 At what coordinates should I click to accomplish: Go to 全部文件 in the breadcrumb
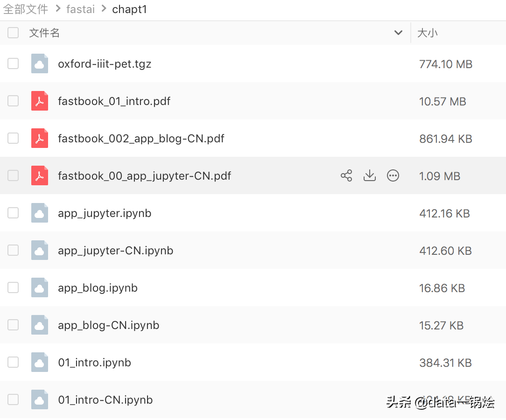[26, 9]
